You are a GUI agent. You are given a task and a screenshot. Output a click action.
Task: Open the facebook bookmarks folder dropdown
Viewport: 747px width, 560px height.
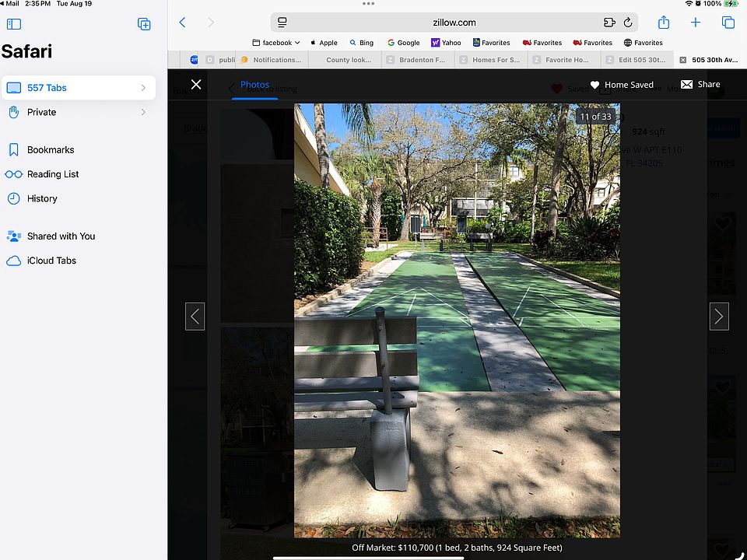[276, 42]
